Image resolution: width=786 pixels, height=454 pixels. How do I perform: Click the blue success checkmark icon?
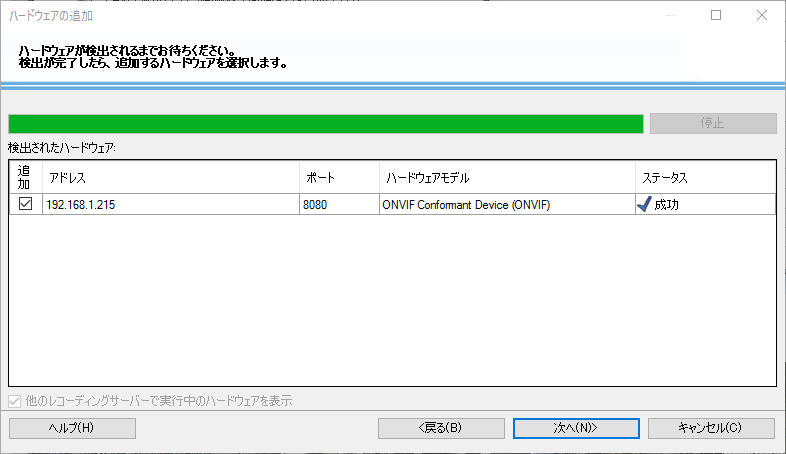point(644,204)
